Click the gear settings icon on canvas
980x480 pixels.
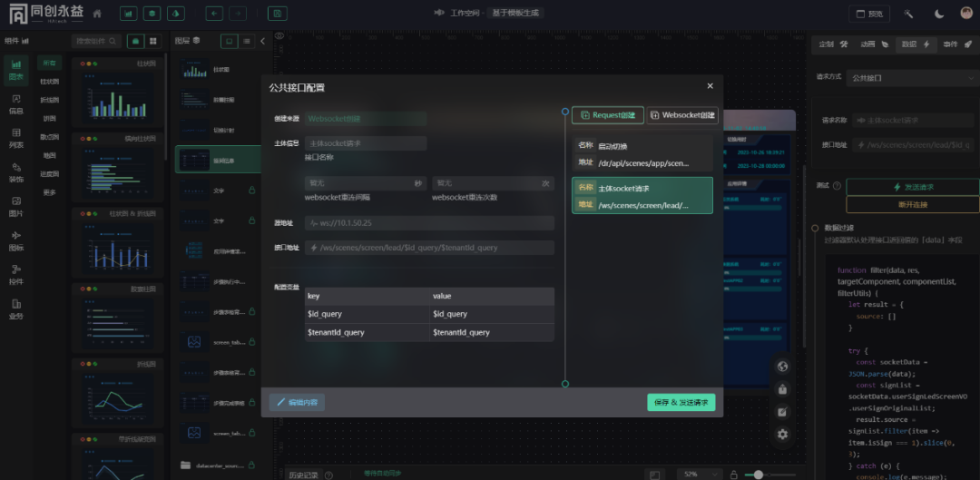coord(782,434)
